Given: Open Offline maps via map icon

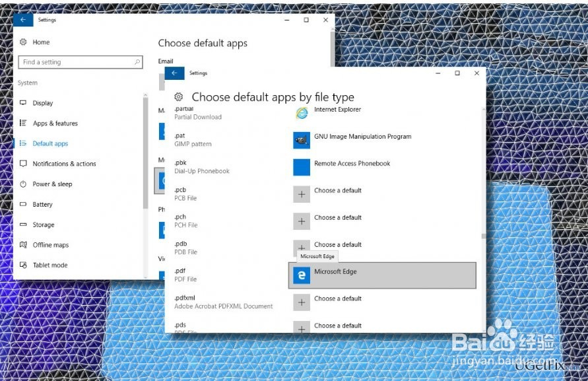Looking at the screenshot, I should [23, 245].
